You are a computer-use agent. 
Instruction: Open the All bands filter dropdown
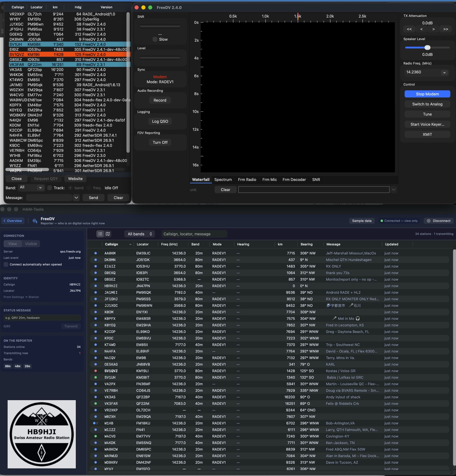pos(140,234)
